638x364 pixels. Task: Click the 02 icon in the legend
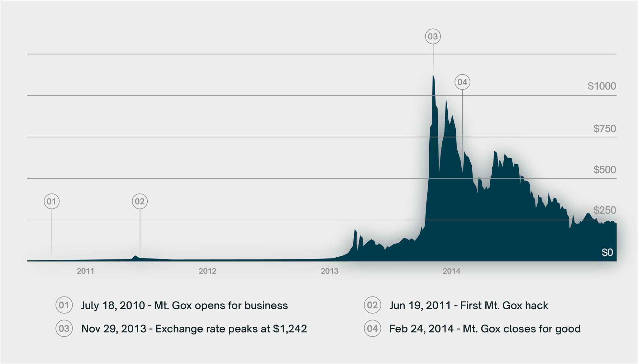click(x=372, y=305)
